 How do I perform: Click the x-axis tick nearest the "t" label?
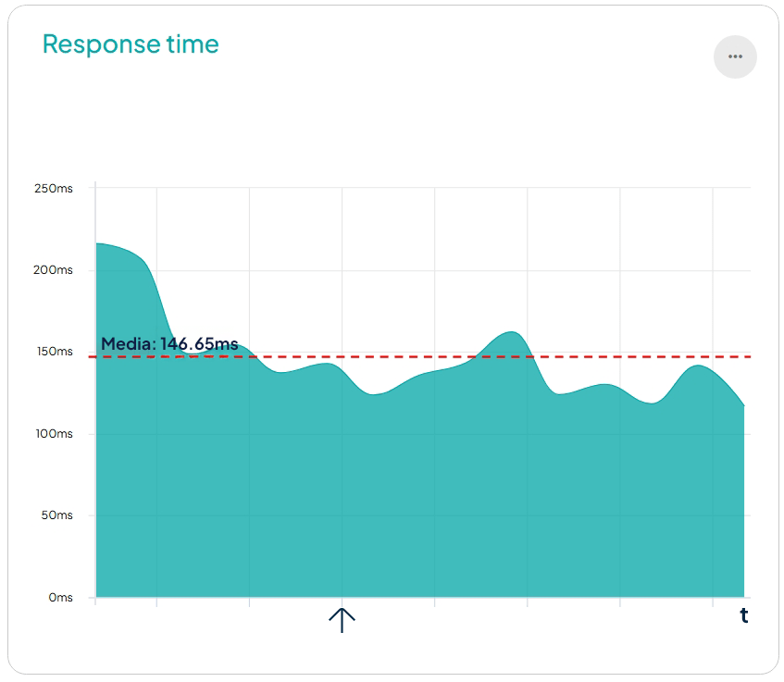point(713,601)
